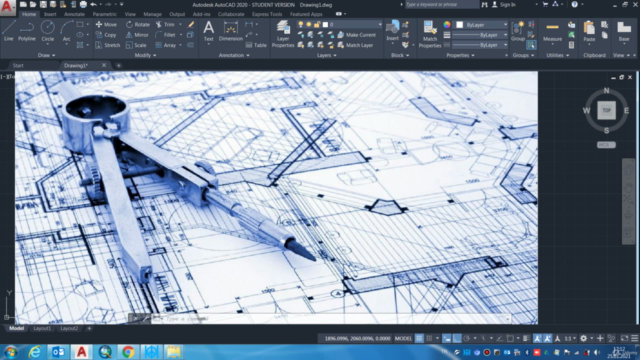Click the TOP face of the ViewCube

[607, 110]
